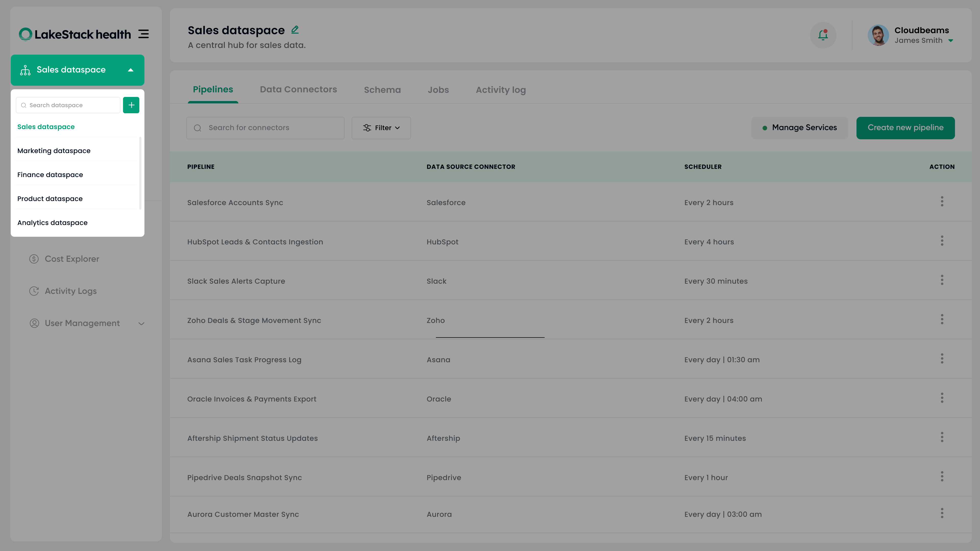Open action menu for Salesforce Accounts Sync
980x551 pixels.
(942, 202)
